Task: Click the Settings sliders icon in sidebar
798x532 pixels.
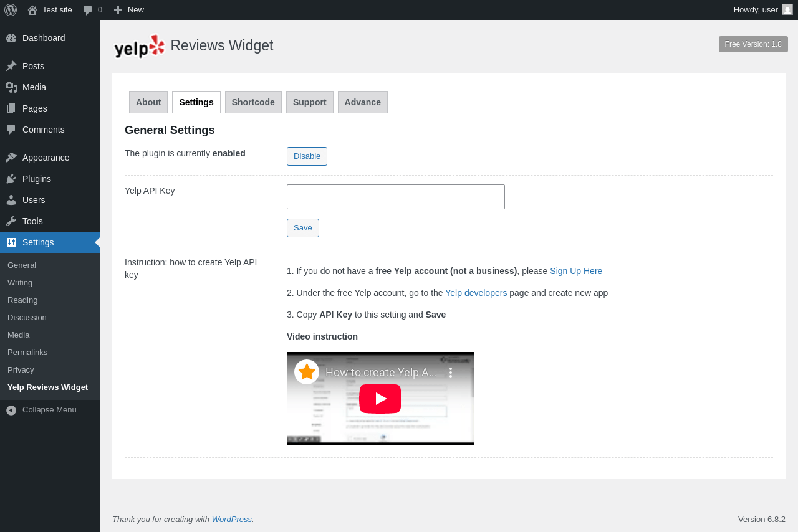Action: click(x=11, y=242)
